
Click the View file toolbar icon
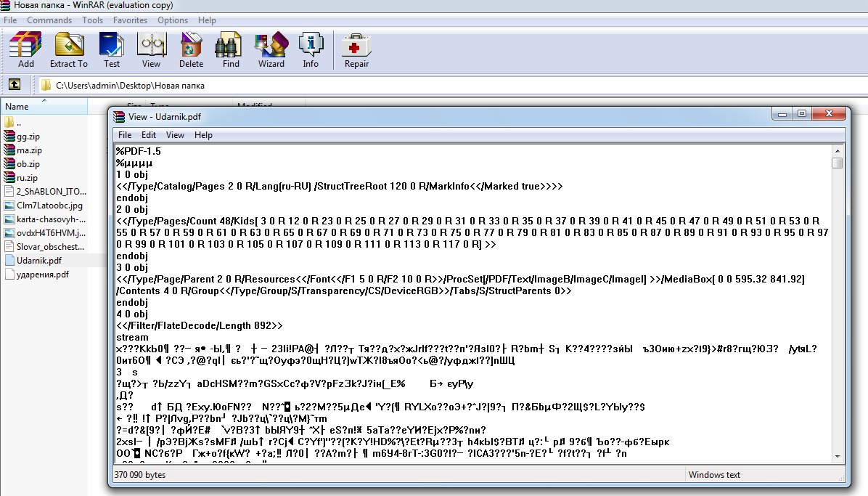point(151,45)
